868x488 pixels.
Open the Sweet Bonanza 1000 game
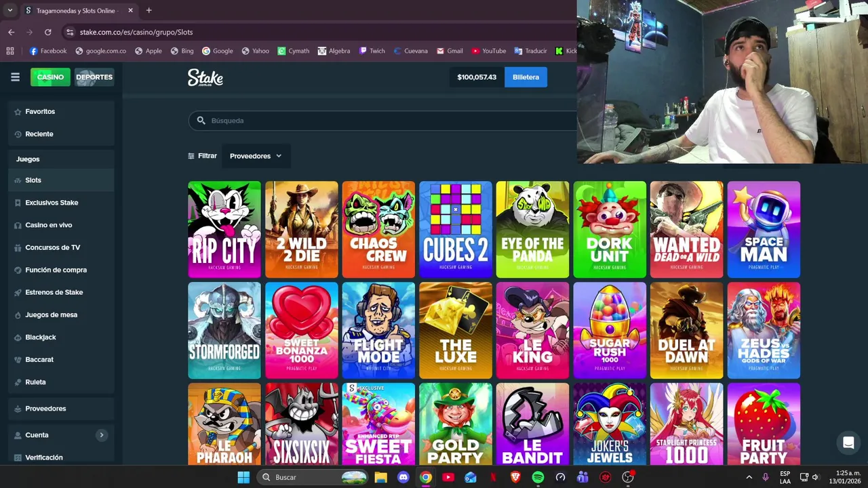point(302,331)
